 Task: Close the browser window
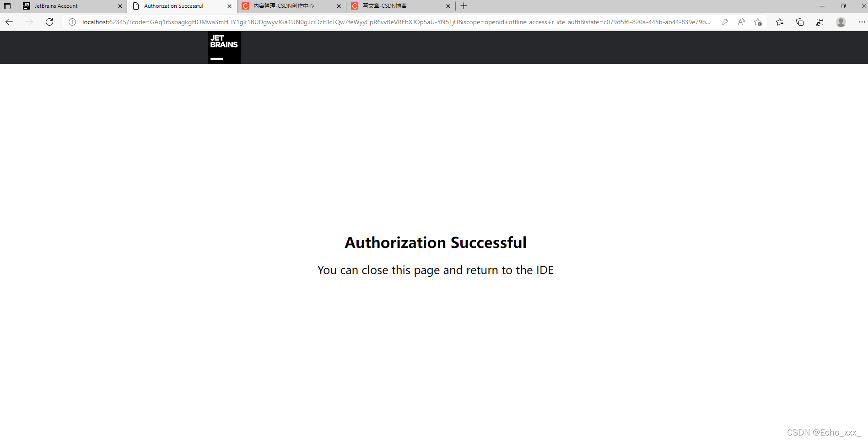(x=863, y=6)
